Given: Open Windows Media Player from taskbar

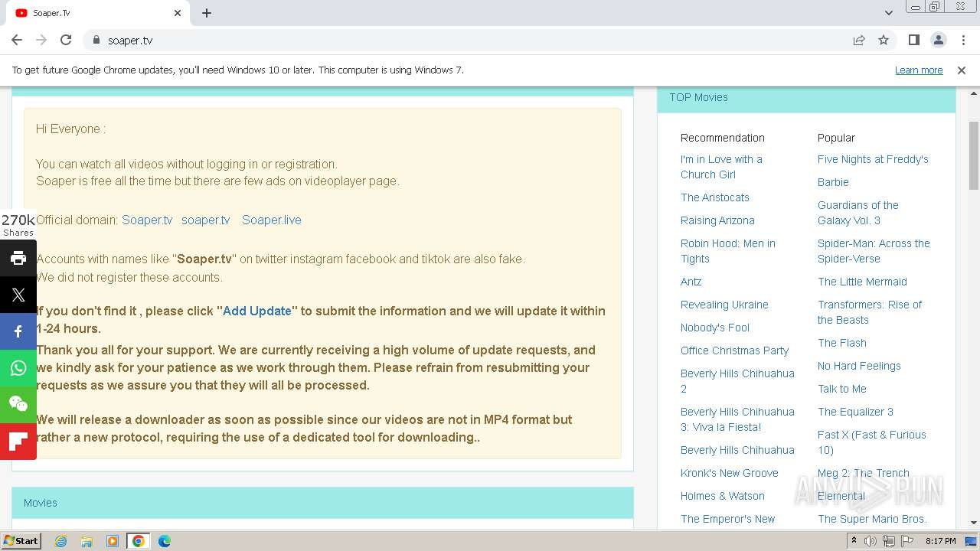Looking at the screenshot, I should [x=112, y=541].
